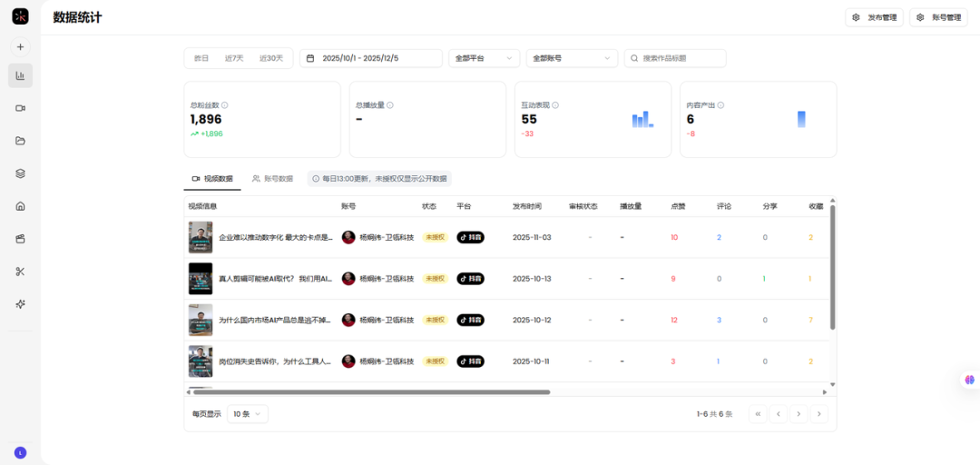Click into the 搜索作品标题 search field
Screen dimensions: 980x465
pos(675,58)
